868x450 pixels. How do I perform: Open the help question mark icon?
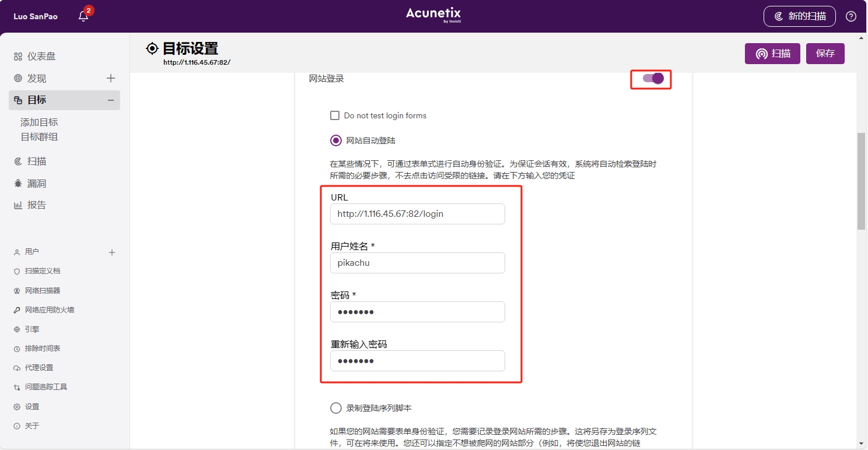851,16
